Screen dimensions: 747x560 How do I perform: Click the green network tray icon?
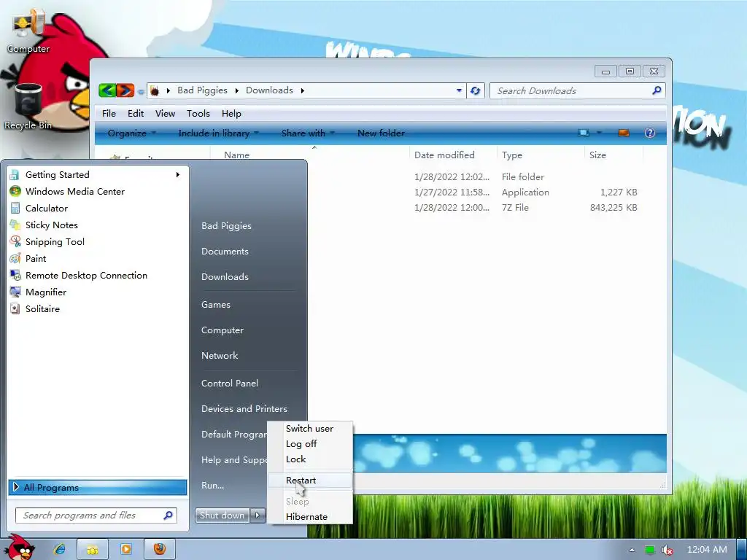point(649,550)
